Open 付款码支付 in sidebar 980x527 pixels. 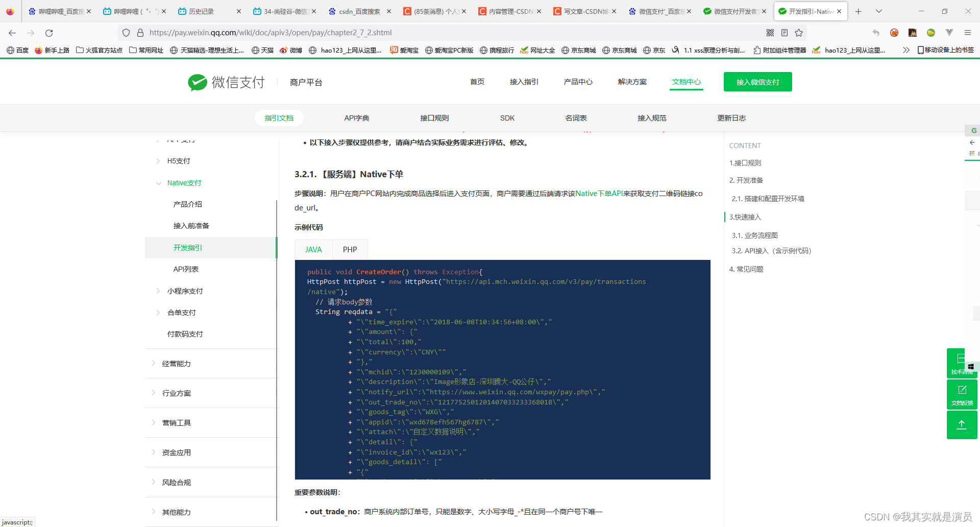tap(185, 334)
